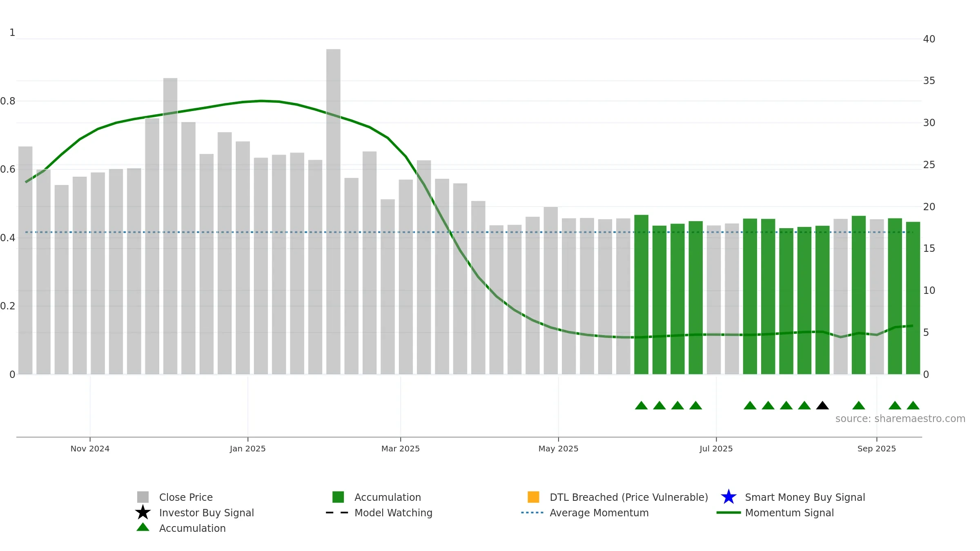The width and height of the screenshot is (980, 551).
Task: Click the Momentum Signal green line icon
Action: click(728, 513)
